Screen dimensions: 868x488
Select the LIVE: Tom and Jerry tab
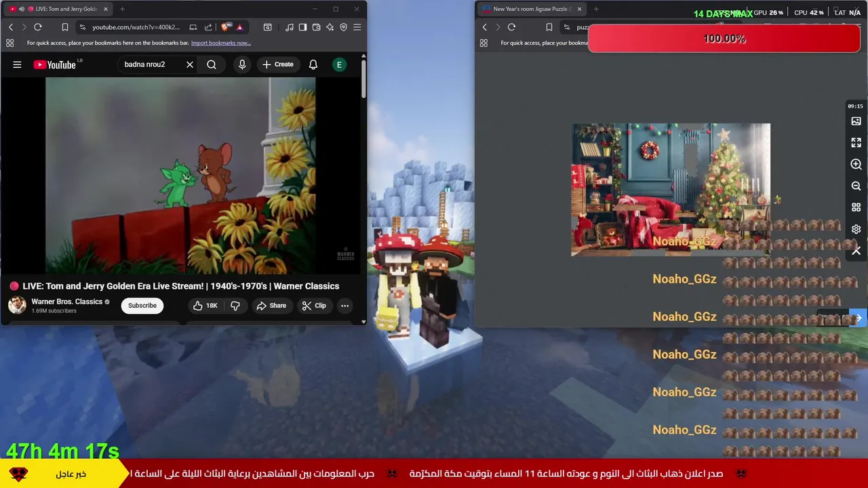point(58,9)
